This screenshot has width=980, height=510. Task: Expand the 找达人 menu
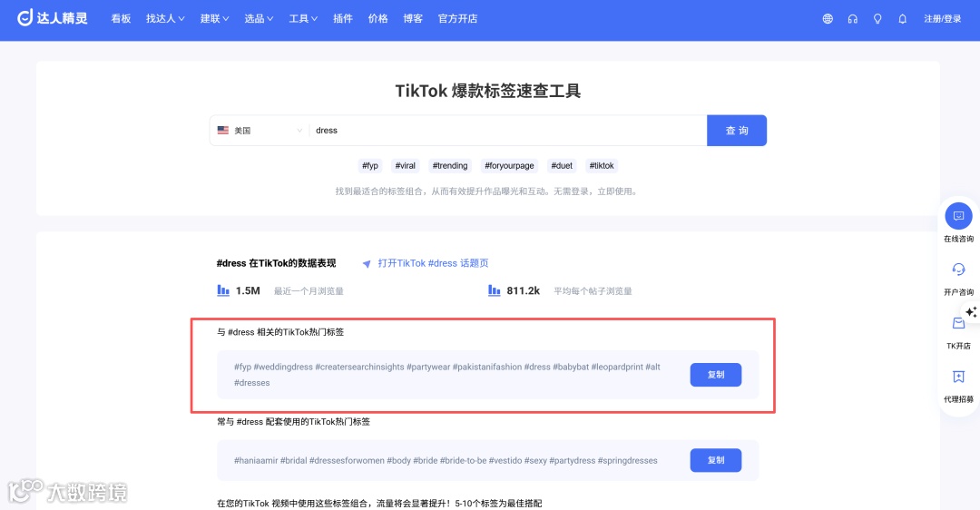tap(165, 19)
